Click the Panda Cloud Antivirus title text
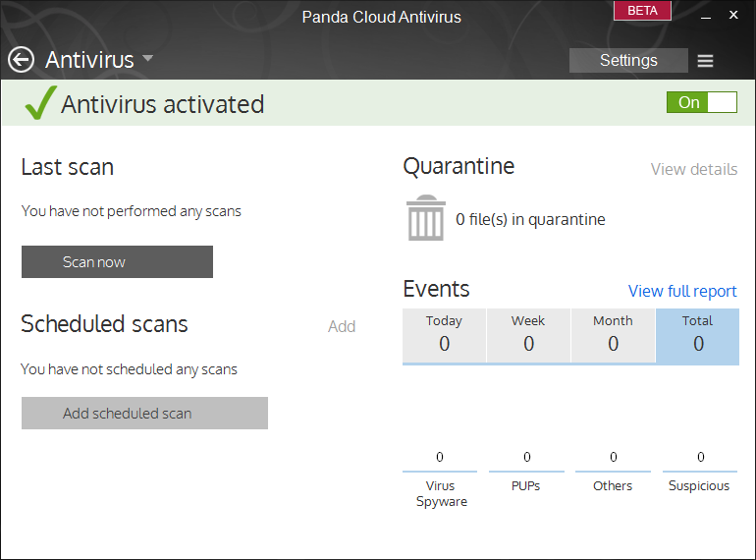Screen dimensions: 756x560 (x=381, y=17)
